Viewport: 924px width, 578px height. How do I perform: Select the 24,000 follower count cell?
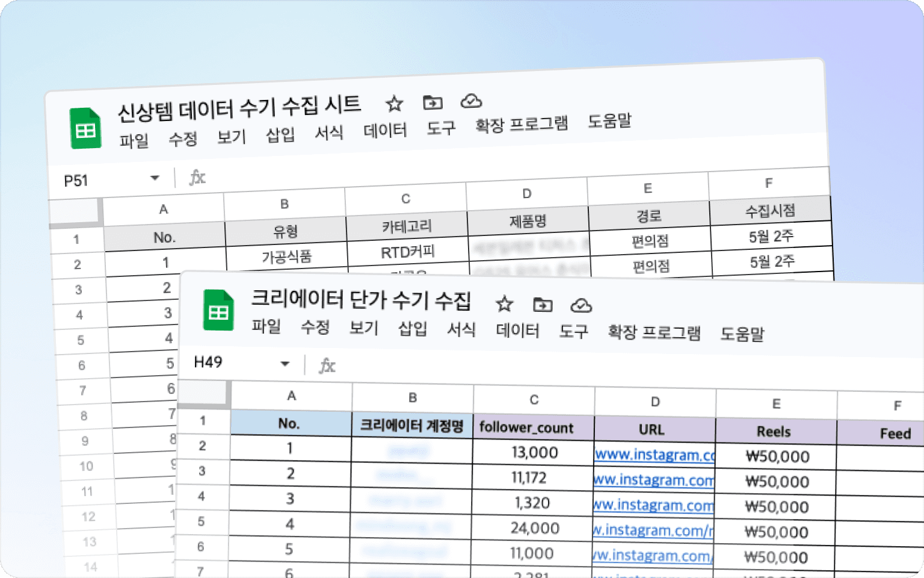pyautogui.click(x=533, y=529)
